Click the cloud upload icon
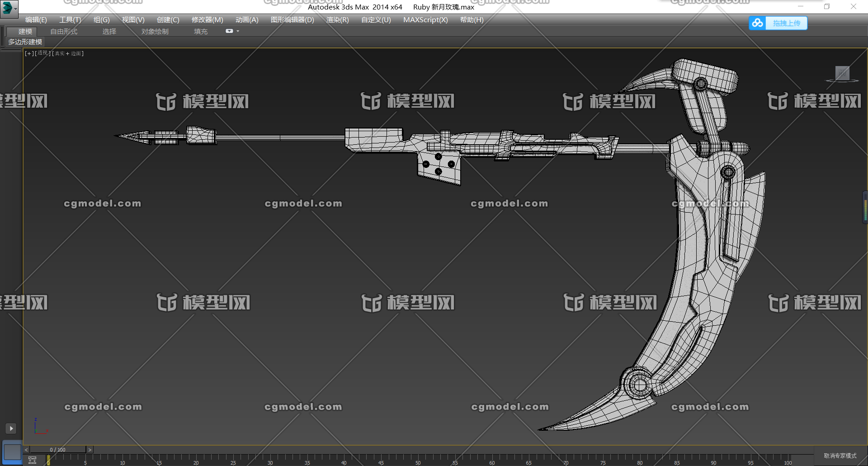 tap(758, 23)
